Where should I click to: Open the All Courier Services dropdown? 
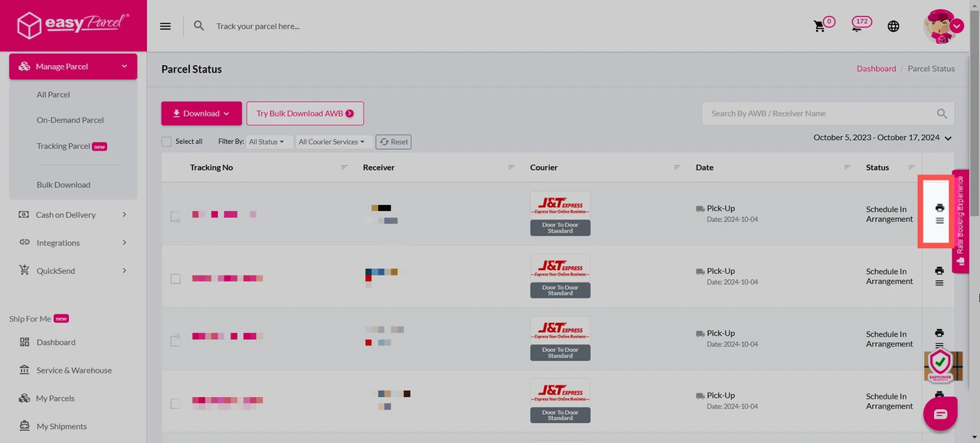[332, 142]
